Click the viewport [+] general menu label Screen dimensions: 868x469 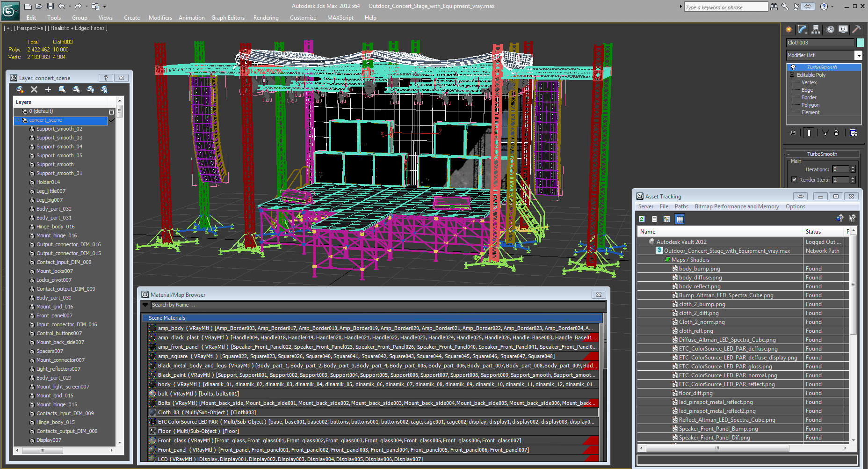(8, 28)
